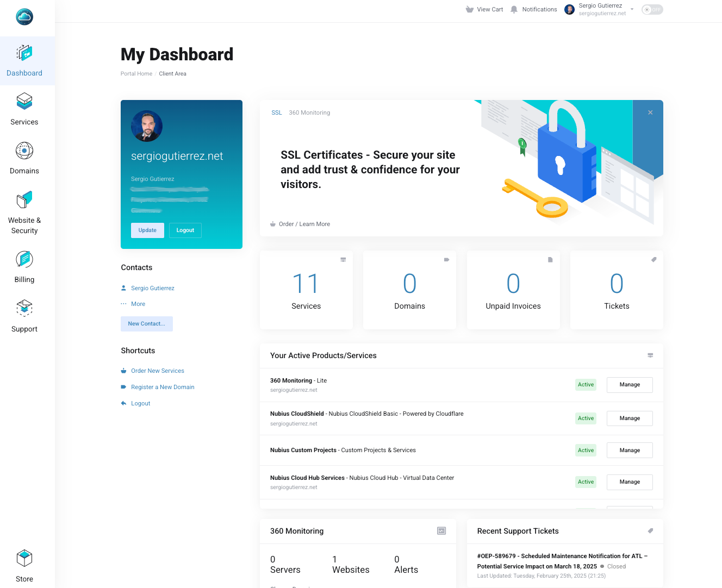
Task: Manage the Nubius CloudShield service
Action: 630,418
